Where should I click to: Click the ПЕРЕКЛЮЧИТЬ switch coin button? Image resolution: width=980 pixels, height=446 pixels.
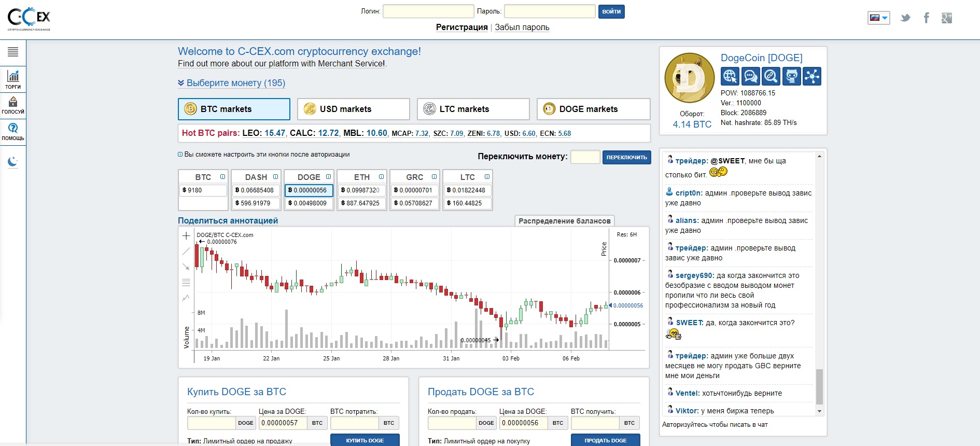point(627,157)
